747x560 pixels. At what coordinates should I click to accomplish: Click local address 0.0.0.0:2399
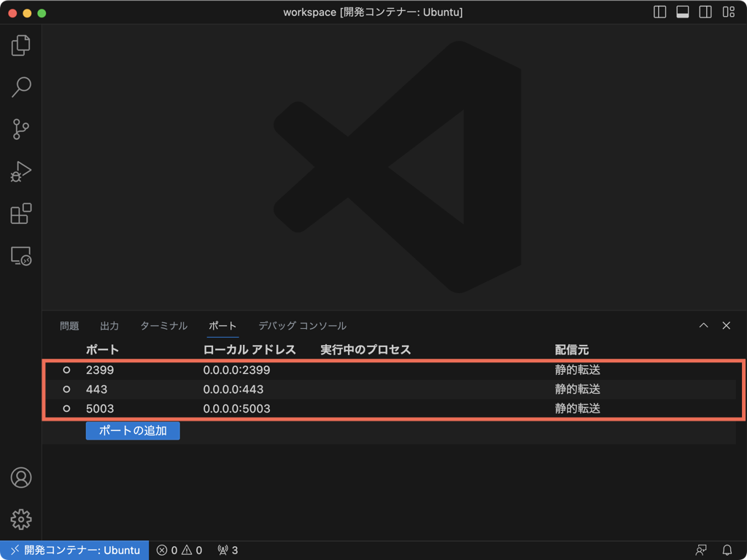tap(237, 370)
